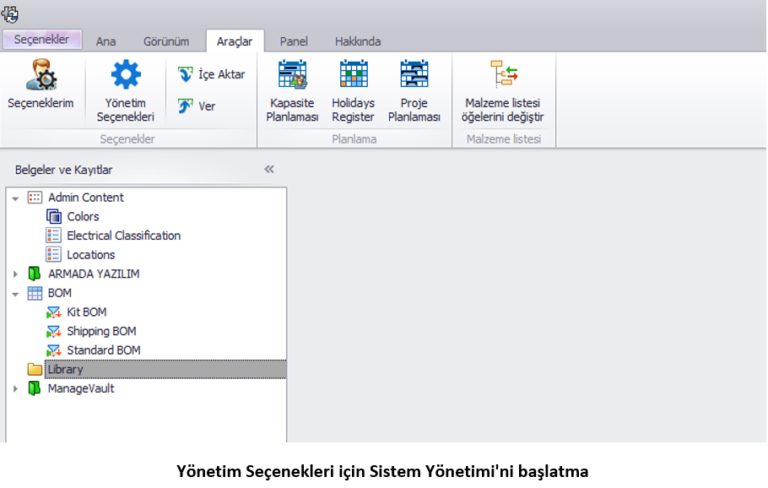The width and height of the screenshot is (768, 488).
Task: Collapse the BOM tree node
Action: click(x=15, y=293)
